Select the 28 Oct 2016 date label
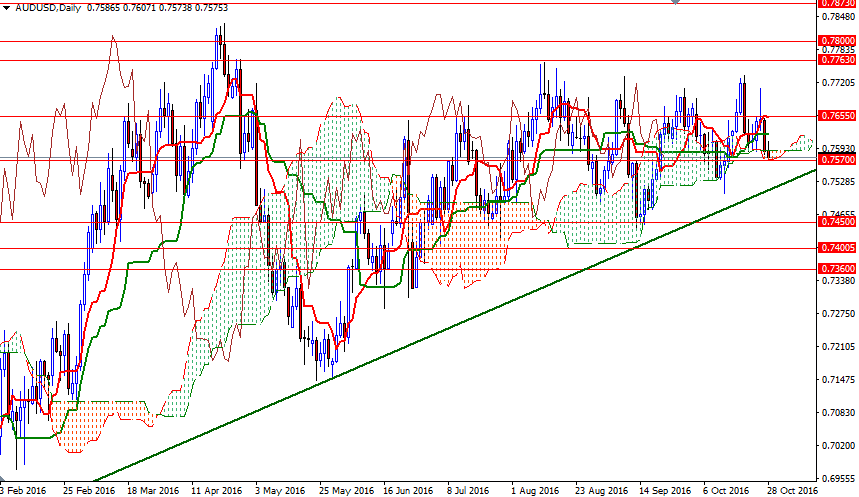 point(792,490)
